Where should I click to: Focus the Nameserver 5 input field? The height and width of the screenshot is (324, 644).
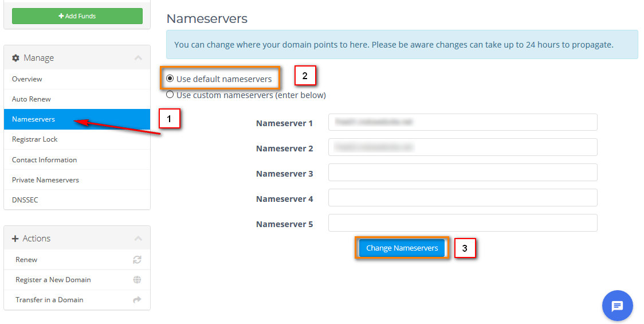click(x=463, y=223)
